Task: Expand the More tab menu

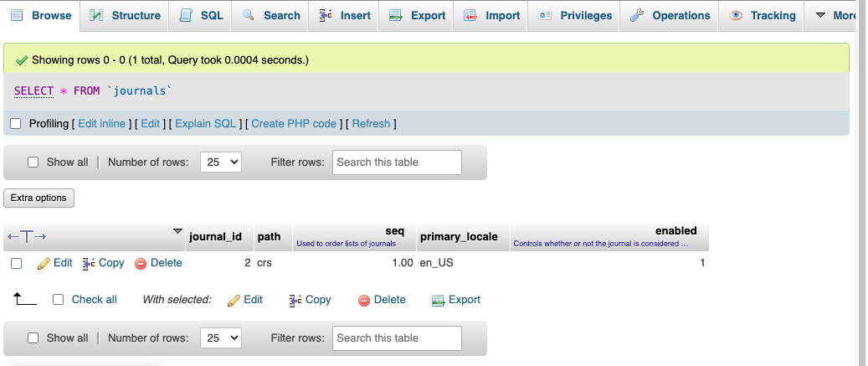Action: pos(832,16)
